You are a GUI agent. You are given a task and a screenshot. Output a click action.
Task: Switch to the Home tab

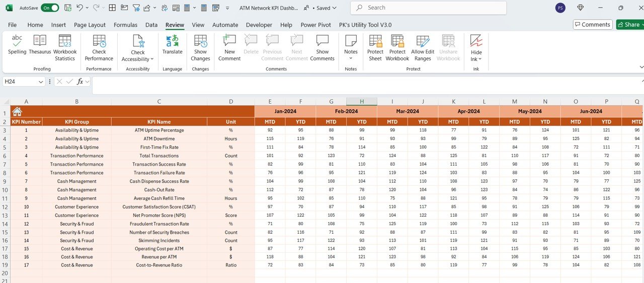(x=35, y=25)
